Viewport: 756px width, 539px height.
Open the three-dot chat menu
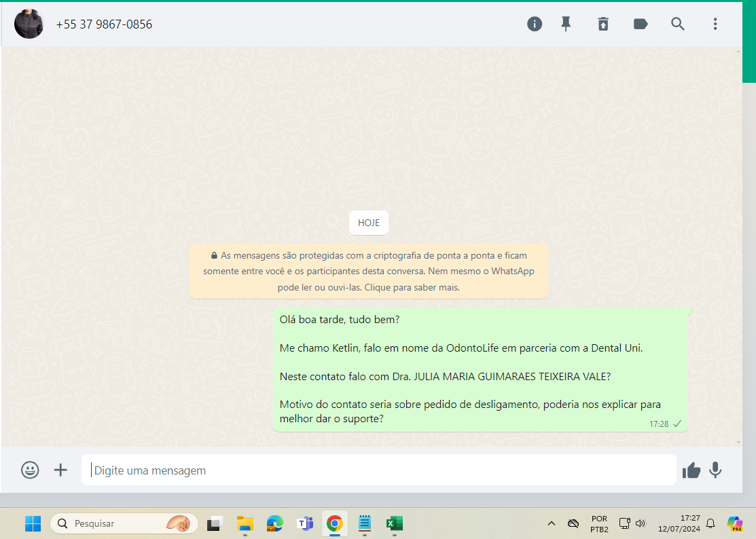[715, 24]
